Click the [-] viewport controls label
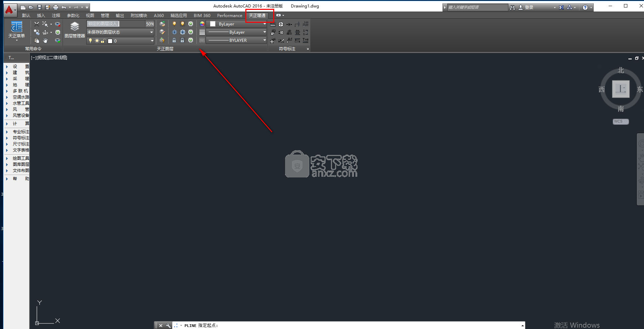Viewport: 644px width, 329px height. 33,58
